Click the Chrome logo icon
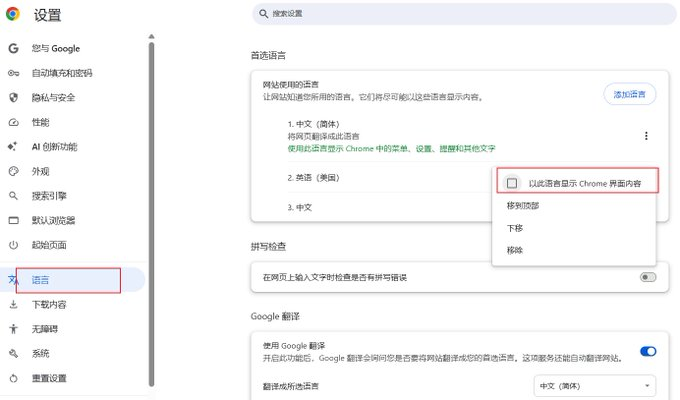The height and width of the screenshot is (400, 680). (14, 14)
